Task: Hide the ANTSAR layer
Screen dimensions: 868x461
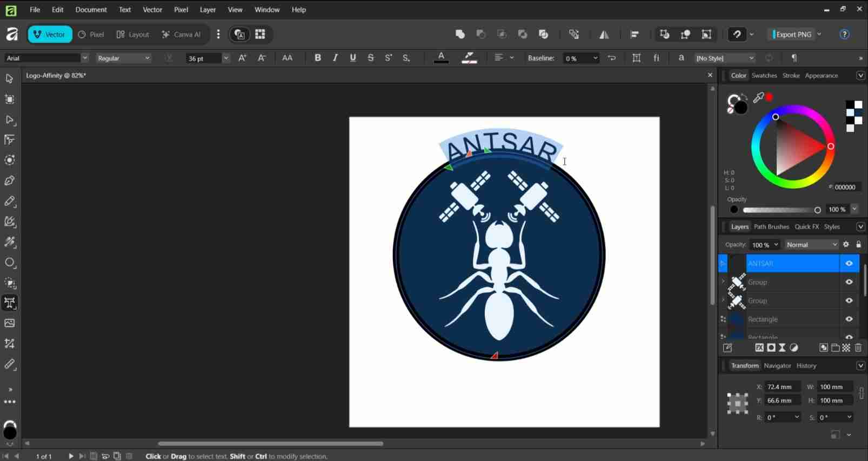Action: tap(849, 263)
